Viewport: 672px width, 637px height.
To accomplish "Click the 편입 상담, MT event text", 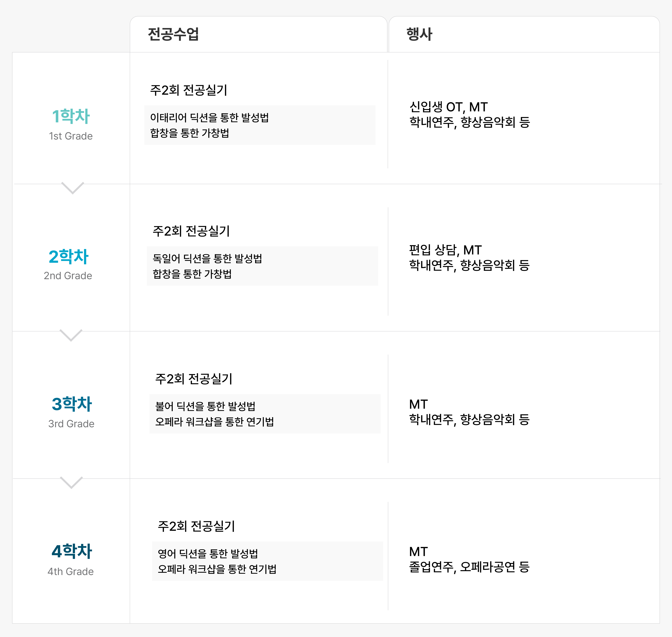I will click(x=445, y=250).
